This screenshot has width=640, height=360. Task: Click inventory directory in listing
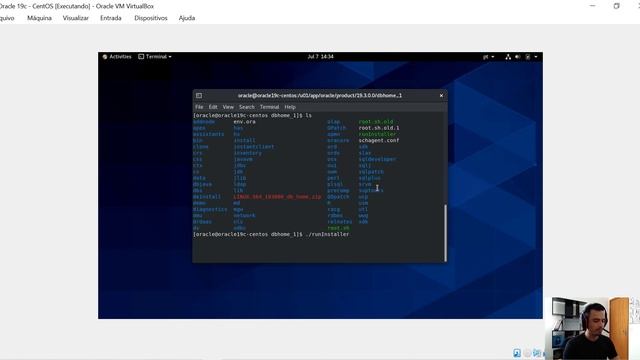[247, 153]
